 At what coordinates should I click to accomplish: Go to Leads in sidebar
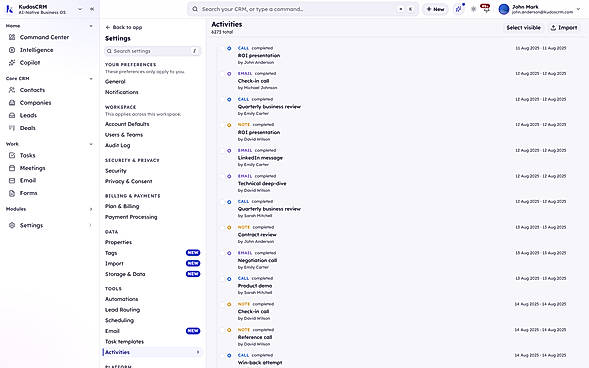[28, 115]
